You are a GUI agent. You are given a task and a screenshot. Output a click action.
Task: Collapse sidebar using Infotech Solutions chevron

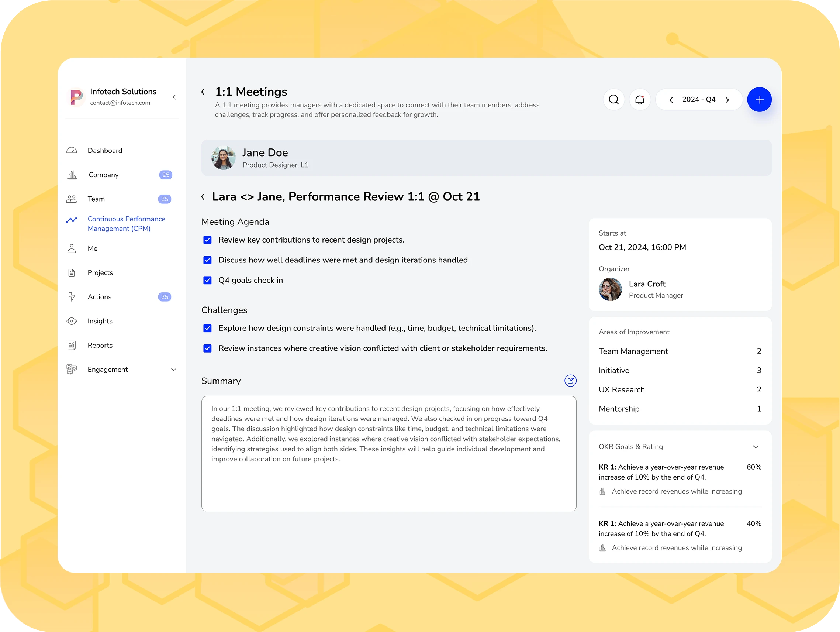(x=174, y=97)
